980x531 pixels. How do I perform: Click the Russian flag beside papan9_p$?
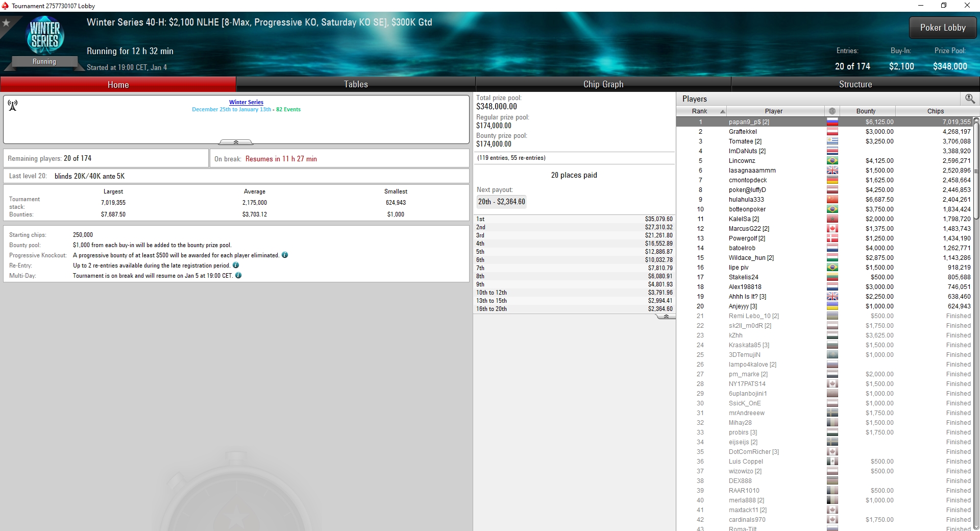(x=832, y=122)
